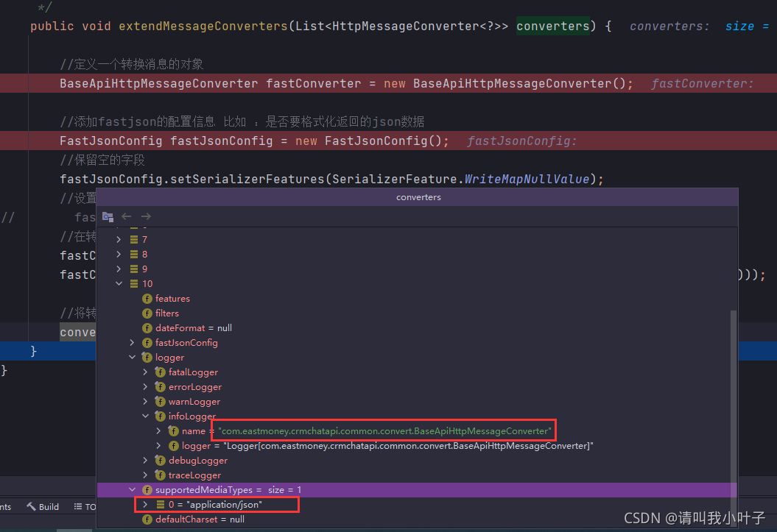The image size is (777, 532).
Task: Click the WriteMapNullValue constant in code
Action: (x=527, y=179)
